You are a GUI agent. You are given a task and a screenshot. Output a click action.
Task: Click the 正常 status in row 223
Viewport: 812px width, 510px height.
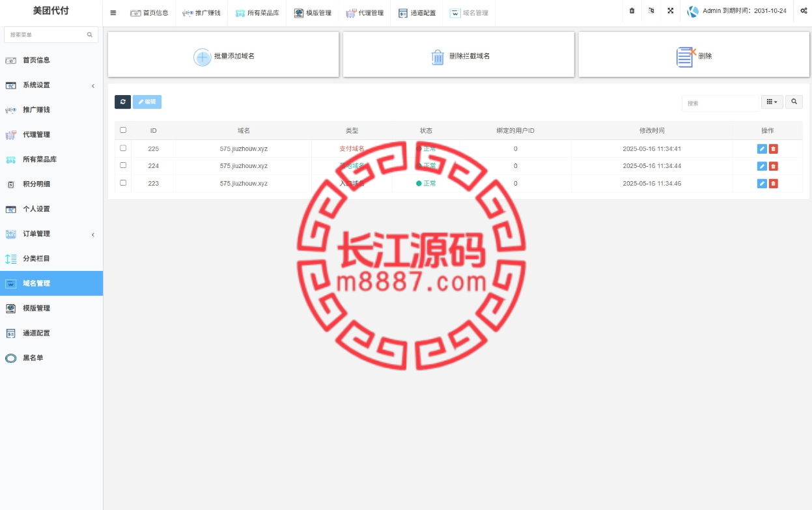point(426,184)
